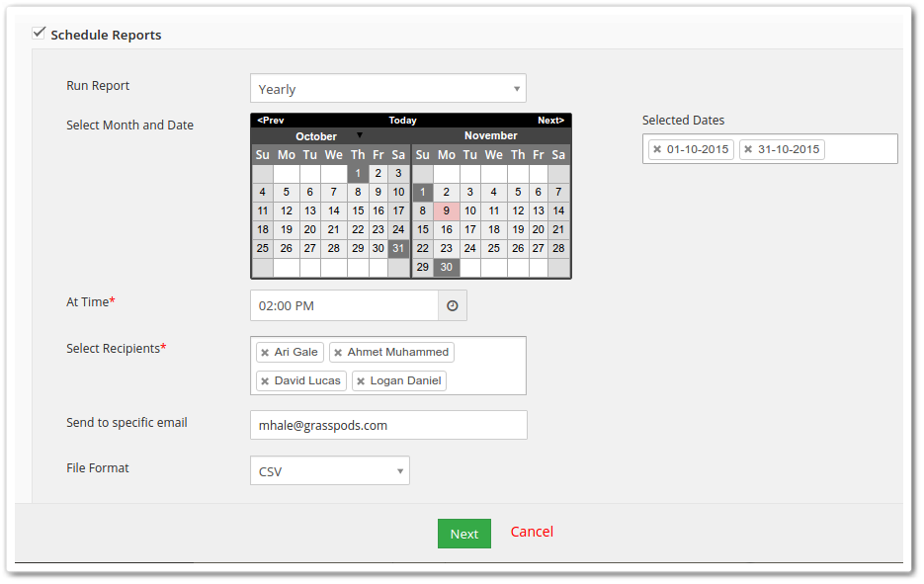The width and height of the screenshot is (924, 584).
Task: Click the At Time field showing 02:00 PM
Action: 344,305
